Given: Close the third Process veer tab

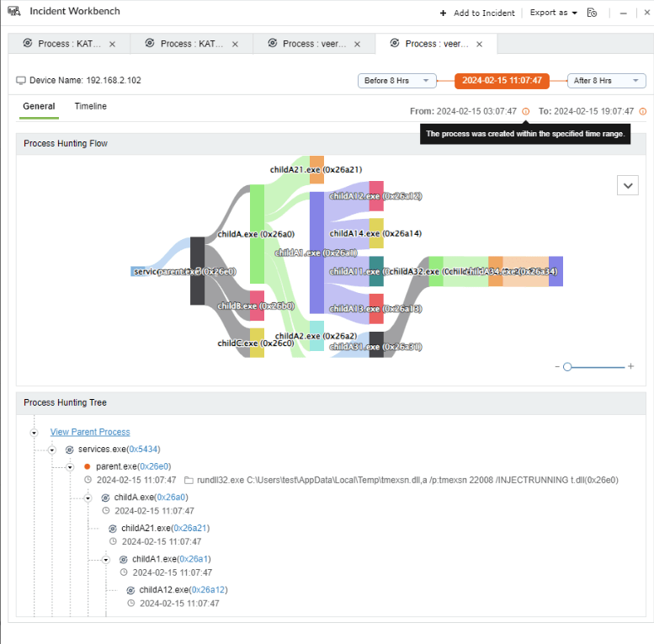Looking at the screenshot, I should (357, 45).
